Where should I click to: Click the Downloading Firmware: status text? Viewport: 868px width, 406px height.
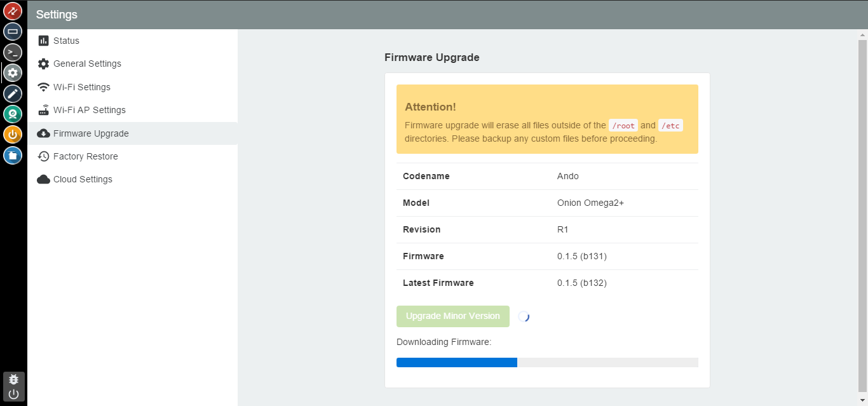tap(444, 342)
